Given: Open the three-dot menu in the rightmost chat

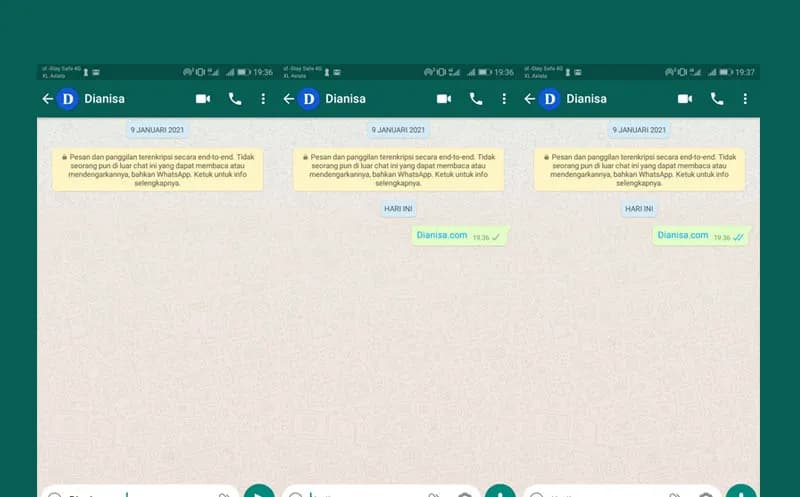Looking at the screenshot, I should [x=745, y=99].
